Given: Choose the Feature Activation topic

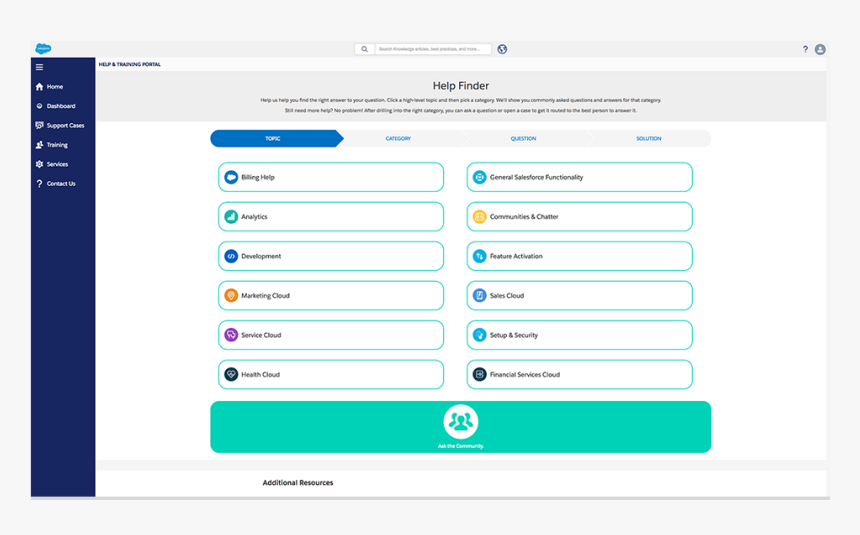Looking at the screenshot, I should 580,256.
